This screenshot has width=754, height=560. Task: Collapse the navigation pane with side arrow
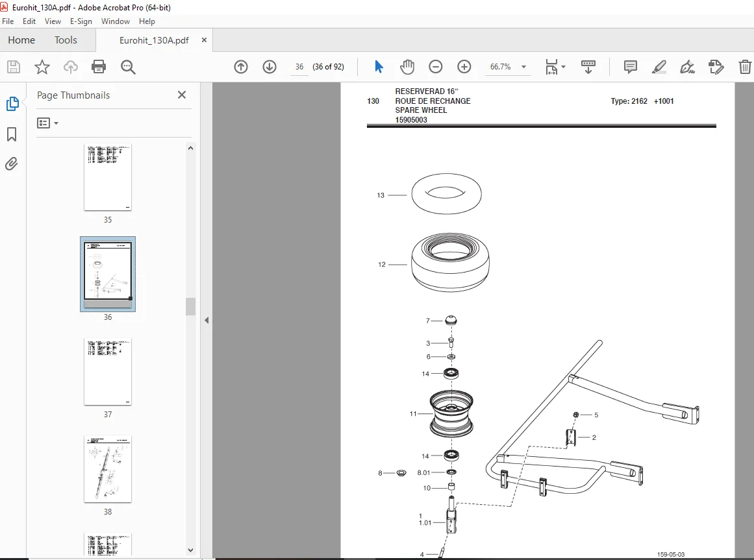pos(207,320)
